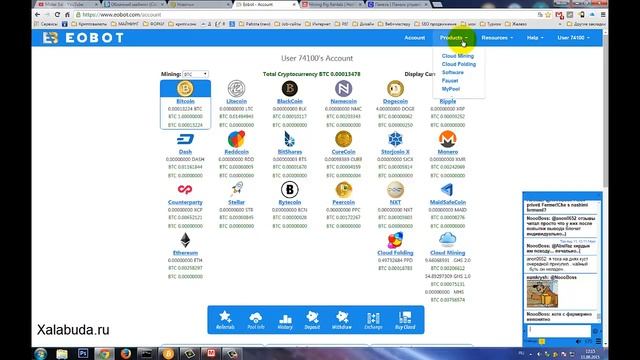Open the Dogecoin link
This screenshot has height=360, width=640.
tap(395, 101)
